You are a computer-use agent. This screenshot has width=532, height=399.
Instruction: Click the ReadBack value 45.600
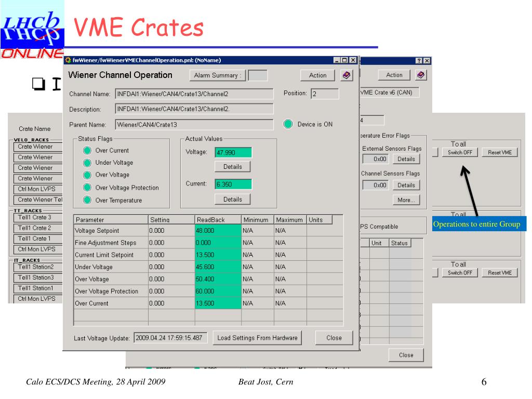(x=218, y=267)
